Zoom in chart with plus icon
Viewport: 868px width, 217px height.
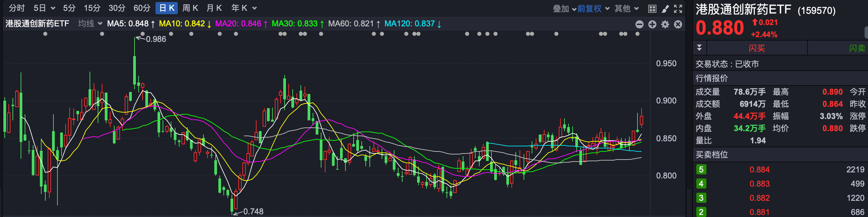(652, 24)
